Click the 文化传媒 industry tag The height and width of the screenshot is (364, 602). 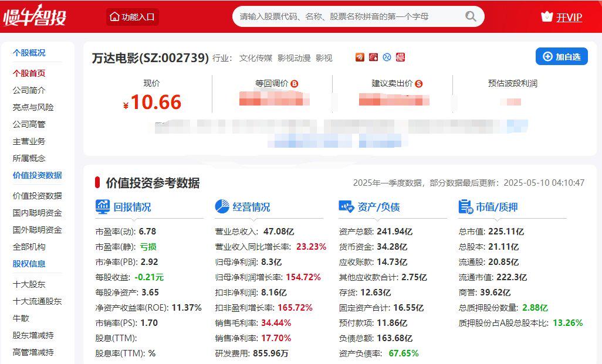tap(256, 58)
